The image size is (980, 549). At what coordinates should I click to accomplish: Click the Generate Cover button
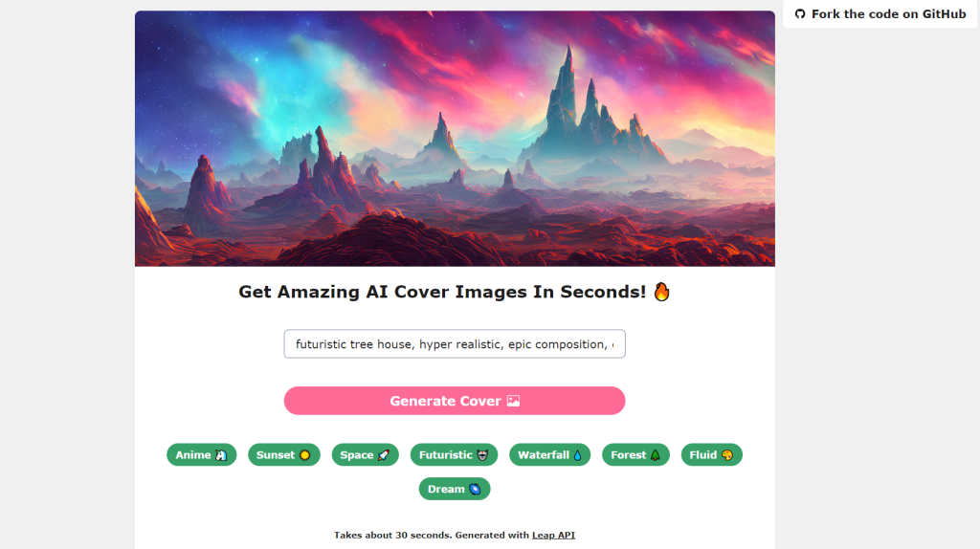pyautogui.click(x=455, y=401)
